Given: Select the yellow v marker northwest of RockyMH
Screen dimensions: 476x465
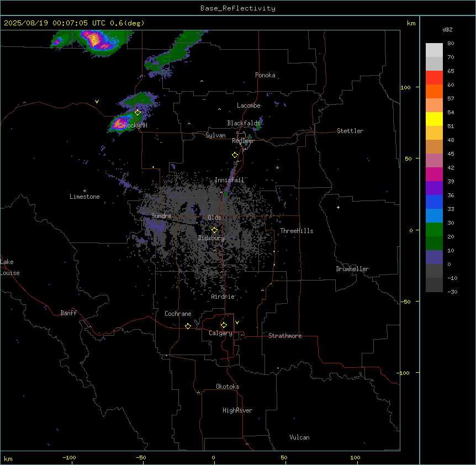Looking at the screenshot, I should 97,102.
